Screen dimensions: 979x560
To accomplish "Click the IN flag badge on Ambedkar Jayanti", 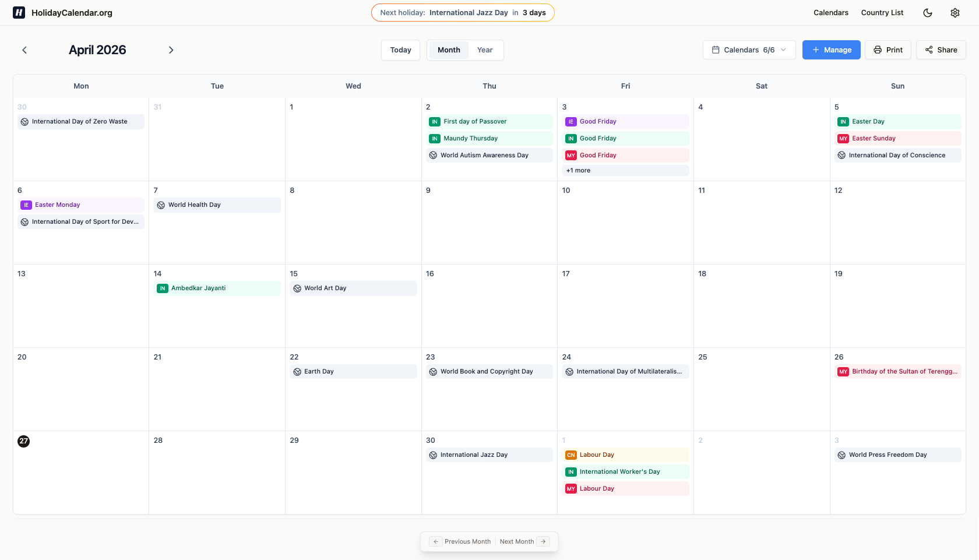I will tap(161, 288).
